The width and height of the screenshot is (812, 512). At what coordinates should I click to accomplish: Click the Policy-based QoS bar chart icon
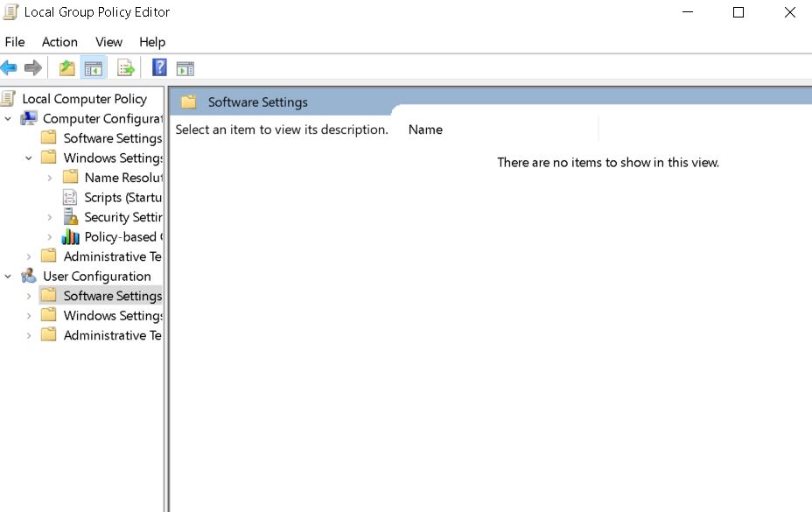pos(70,237)
